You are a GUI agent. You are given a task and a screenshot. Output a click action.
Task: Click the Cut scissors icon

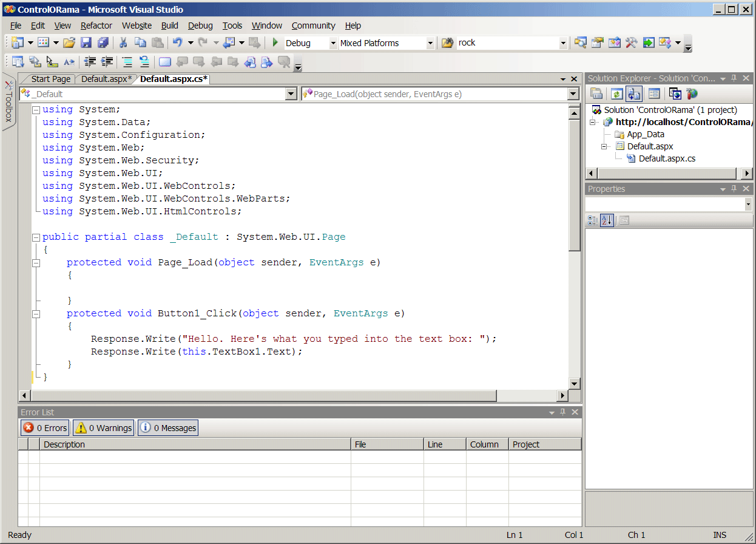coord(123,43)
